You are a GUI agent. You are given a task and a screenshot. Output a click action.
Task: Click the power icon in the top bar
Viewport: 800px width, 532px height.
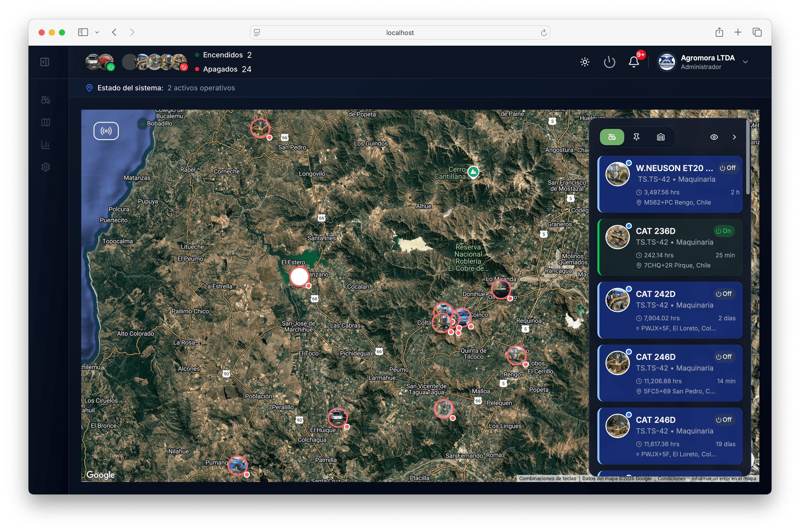[609, 62]
